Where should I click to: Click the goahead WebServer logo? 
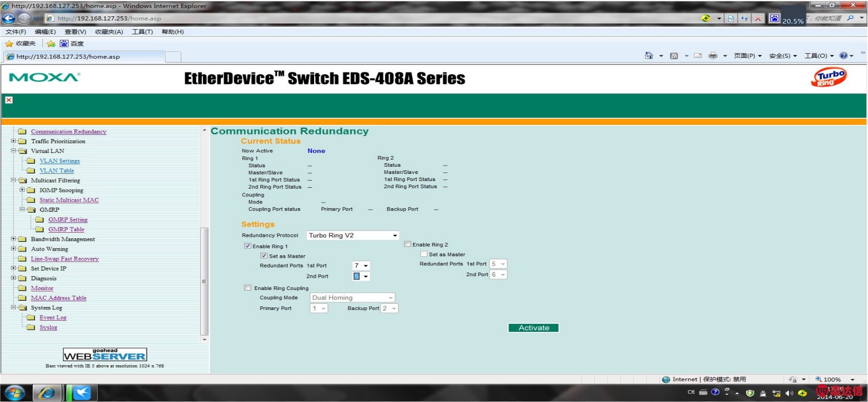tap(105, 354)
